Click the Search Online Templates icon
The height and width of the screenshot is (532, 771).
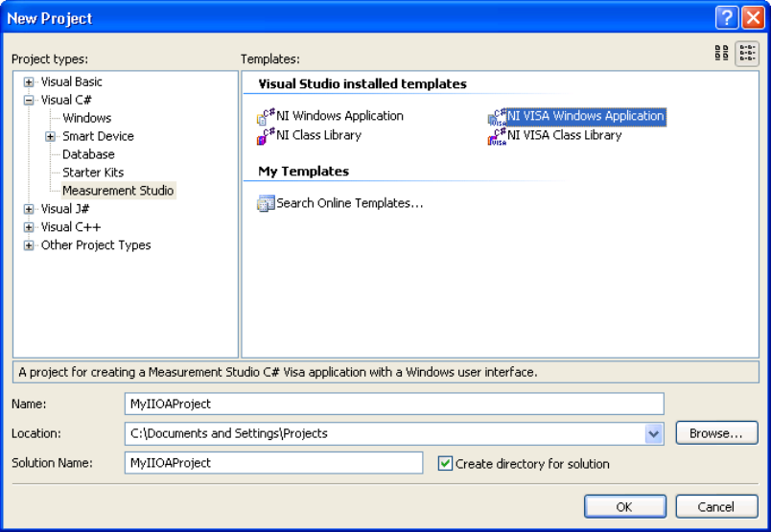266,203
